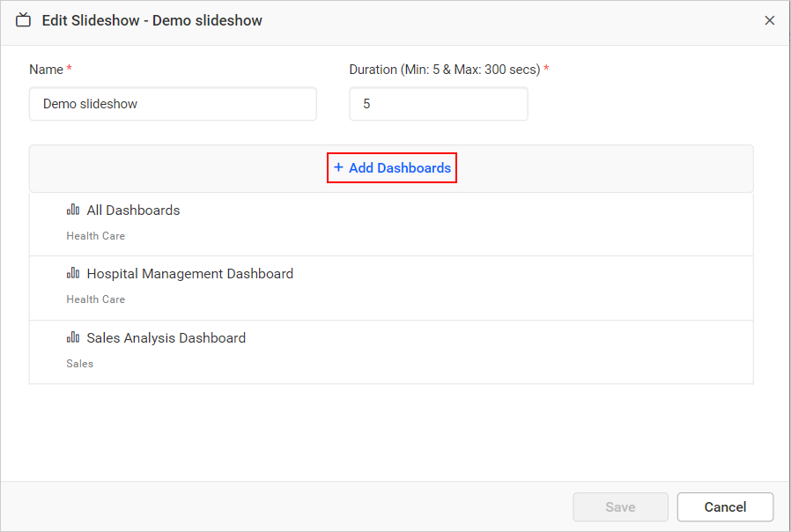
Task: Click inside the Name text field
Action: tap(173, 103)
